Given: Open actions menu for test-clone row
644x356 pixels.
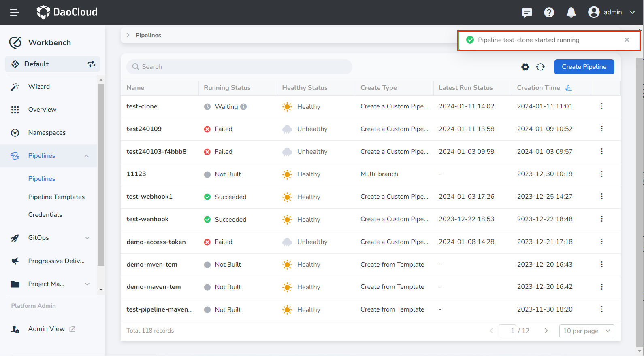Looking at the screenshot, I should click(601, 106).
